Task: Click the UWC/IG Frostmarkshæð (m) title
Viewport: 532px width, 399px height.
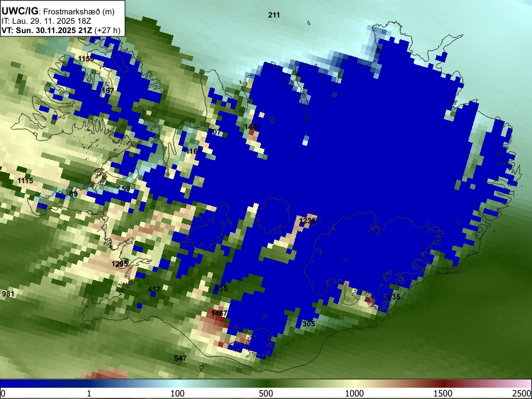Action: (x=58, y=11)
